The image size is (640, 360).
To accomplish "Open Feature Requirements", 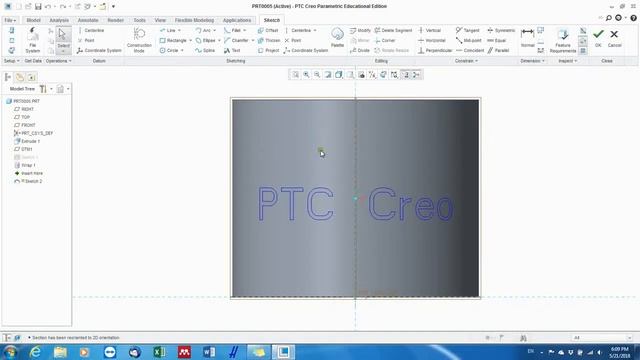I will (x=563, y=41).
